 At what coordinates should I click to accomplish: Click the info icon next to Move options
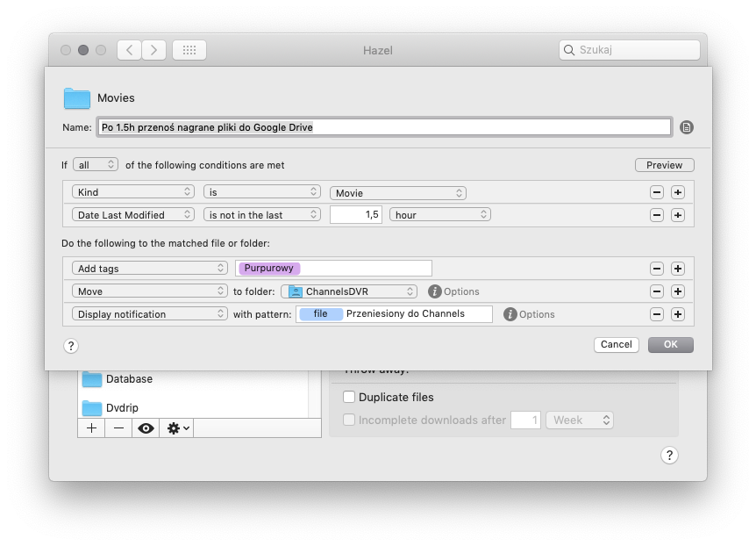click(434, 291)
